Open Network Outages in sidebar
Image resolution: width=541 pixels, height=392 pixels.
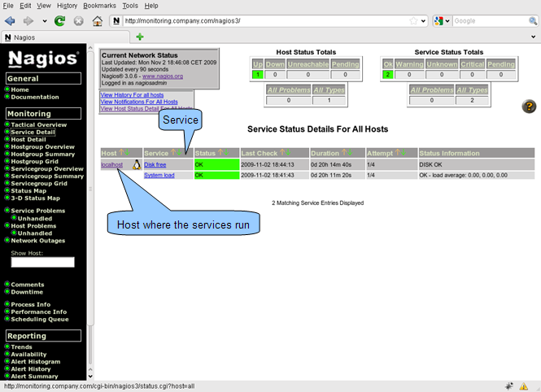(38, 241)
